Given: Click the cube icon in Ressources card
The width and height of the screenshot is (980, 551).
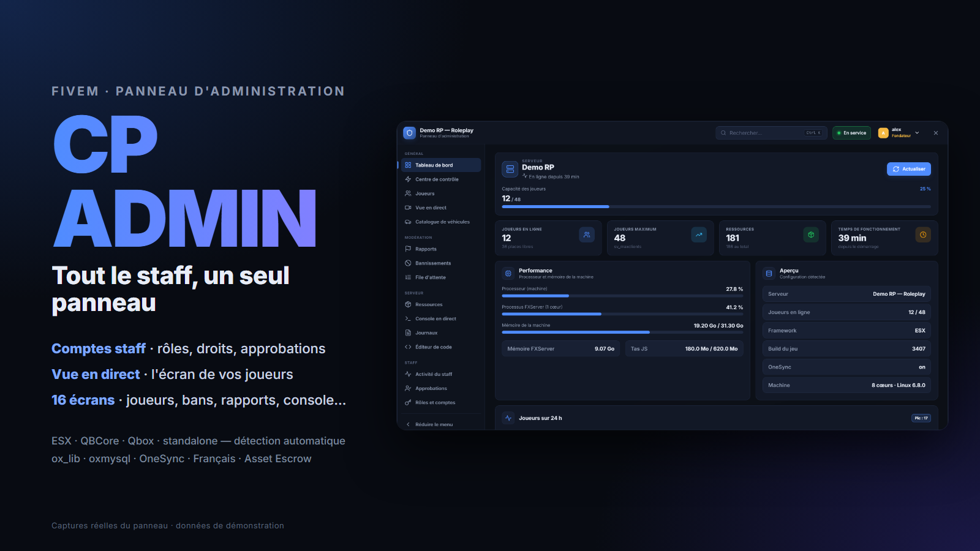Looking at the screenshot, I should [x=811, y=234].
